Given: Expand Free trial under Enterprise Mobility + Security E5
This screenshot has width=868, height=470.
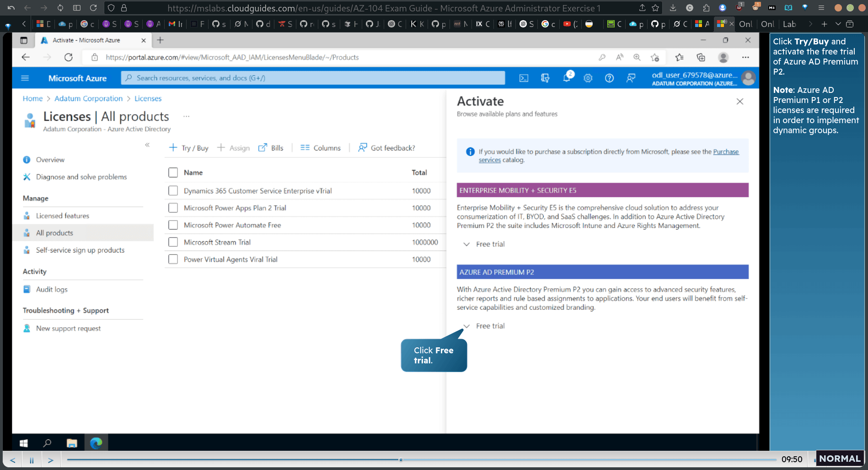Looking at the screenshot, I should coord(484,244).
